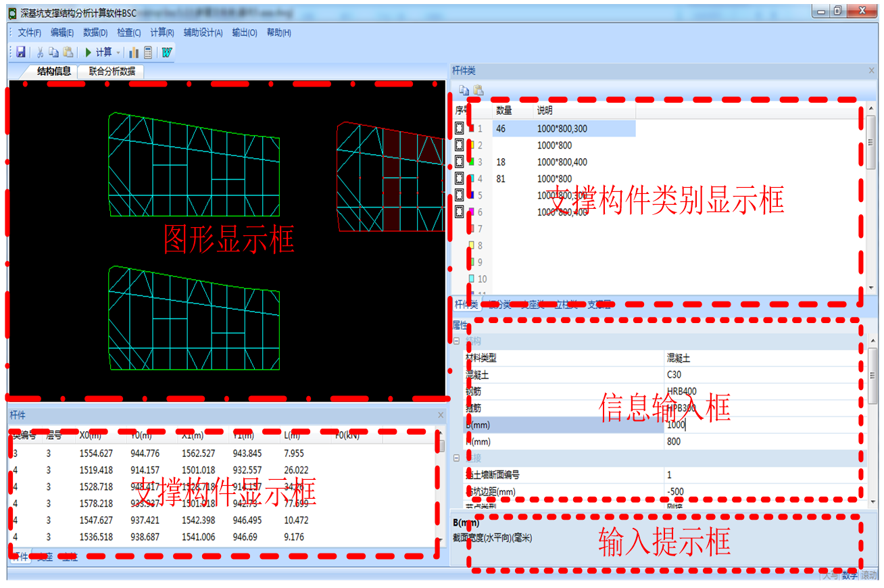Close the 杆件 panel at bottom left
The width and height of the screenshot is (884, 588).
pos(441,415)
